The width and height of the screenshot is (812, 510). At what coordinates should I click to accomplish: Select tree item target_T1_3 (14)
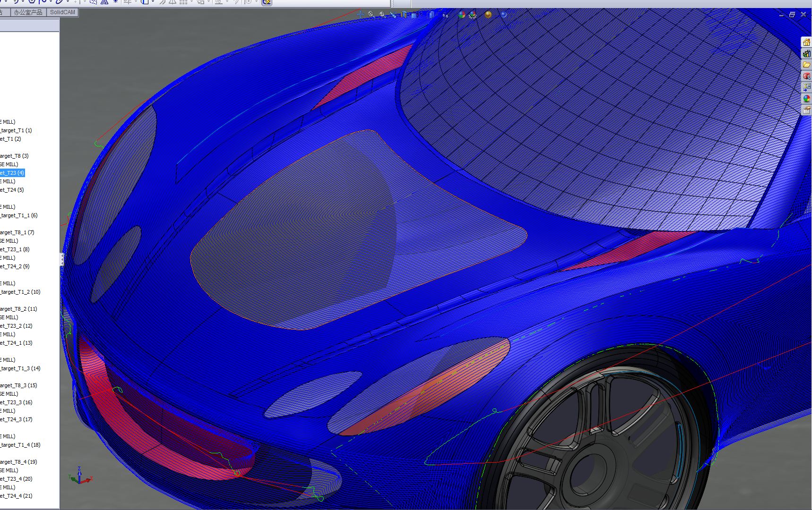tap(20, 368)
